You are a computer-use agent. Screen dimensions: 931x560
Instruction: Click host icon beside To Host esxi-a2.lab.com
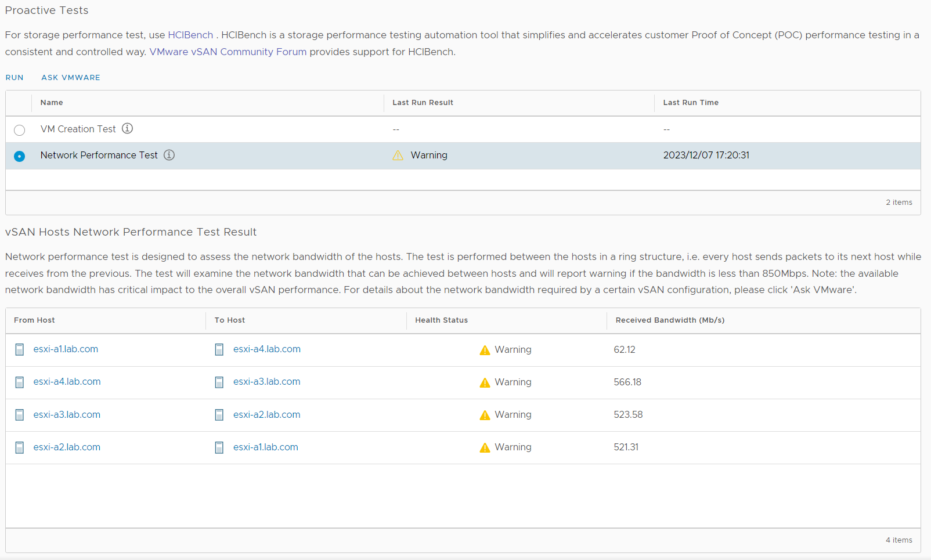(219, 415)
